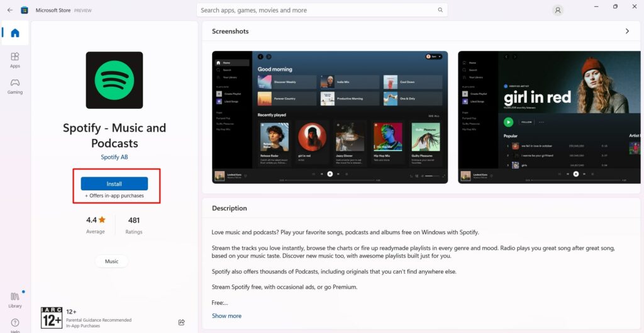Click the app title Spotify - Music and Podcasts
Image resolution: width=644 pixels, height=333 pixels.
click(114, 135)
